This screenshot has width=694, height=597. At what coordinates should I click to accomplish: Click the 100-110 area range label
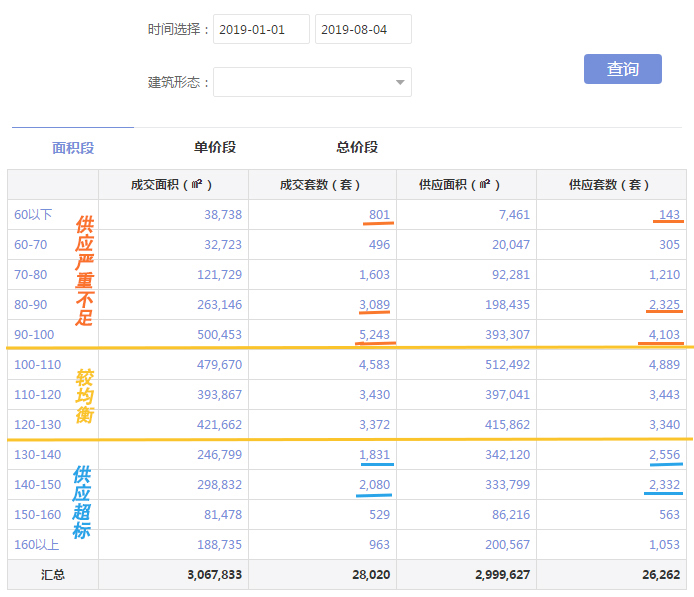37,365
